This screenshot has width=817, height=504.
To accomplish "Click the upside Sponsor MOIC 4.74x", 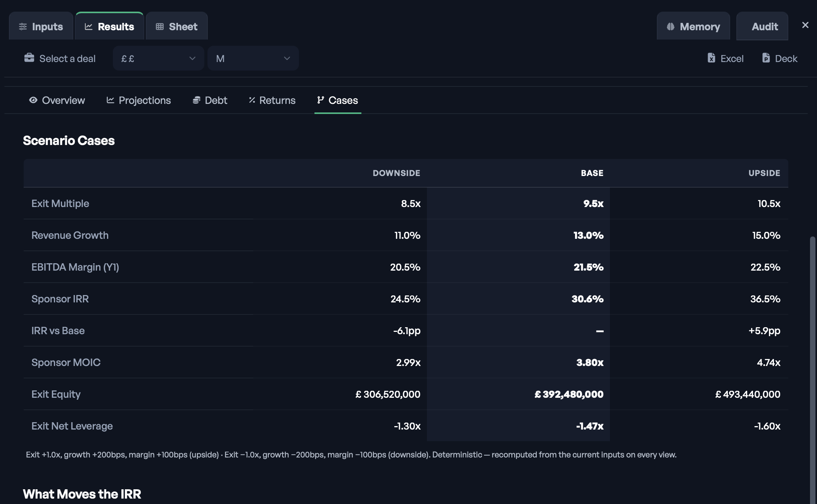I will coord(769,362).
